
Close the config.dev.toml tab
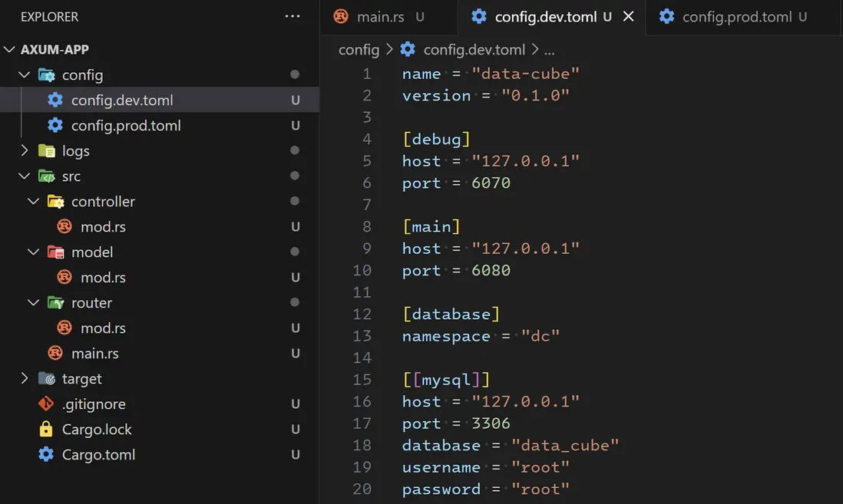pos(628,16)
